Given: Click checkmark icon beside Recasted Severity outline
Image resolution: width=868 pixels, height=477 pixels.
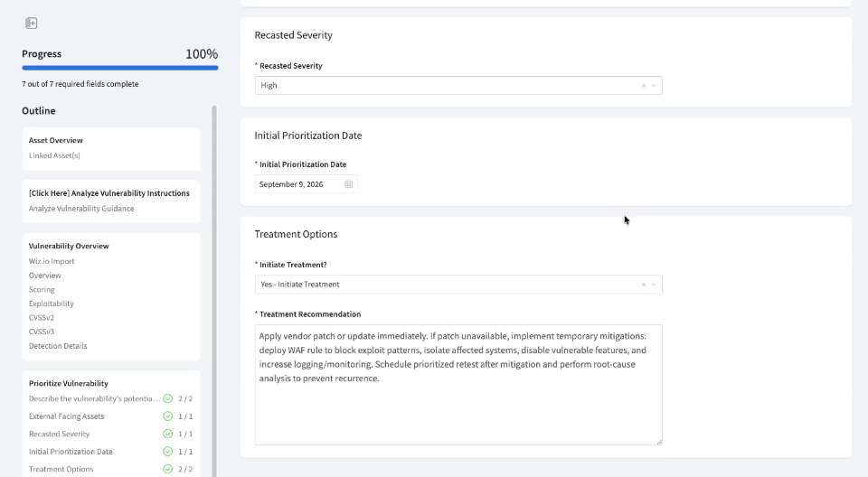Looking at the screenshot, I should point(168,434).
